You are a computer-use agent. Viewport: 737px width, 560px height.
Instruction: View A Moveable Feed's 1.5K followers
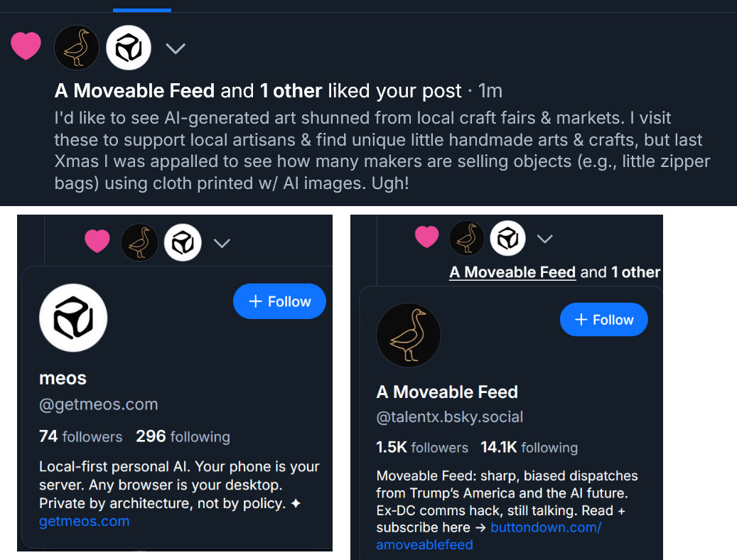pyautogui.click(x=422, y=448)
